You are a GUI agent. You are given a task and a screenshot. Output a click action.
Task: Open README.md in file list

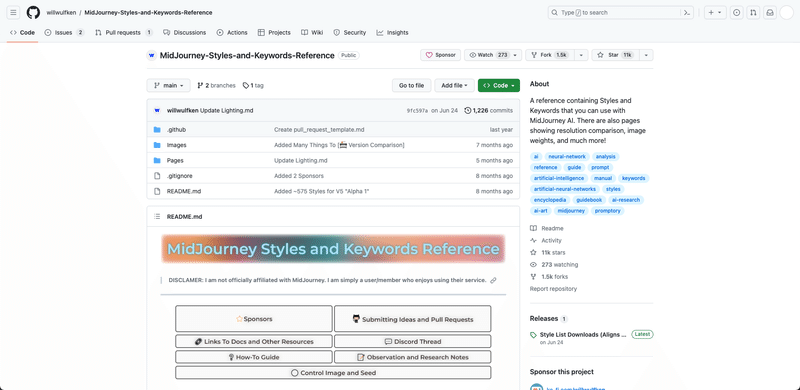pyautogui.click(x=184, y=191)
